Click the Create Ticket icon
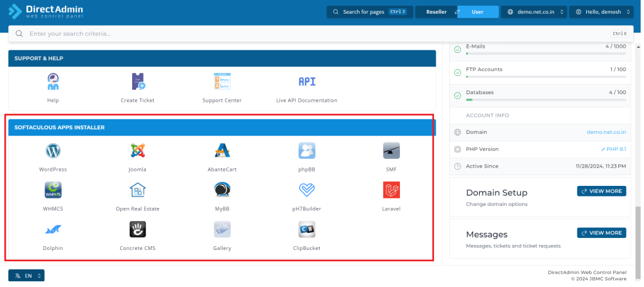Screen dimensions: 644x287 (x=138, y=82)
